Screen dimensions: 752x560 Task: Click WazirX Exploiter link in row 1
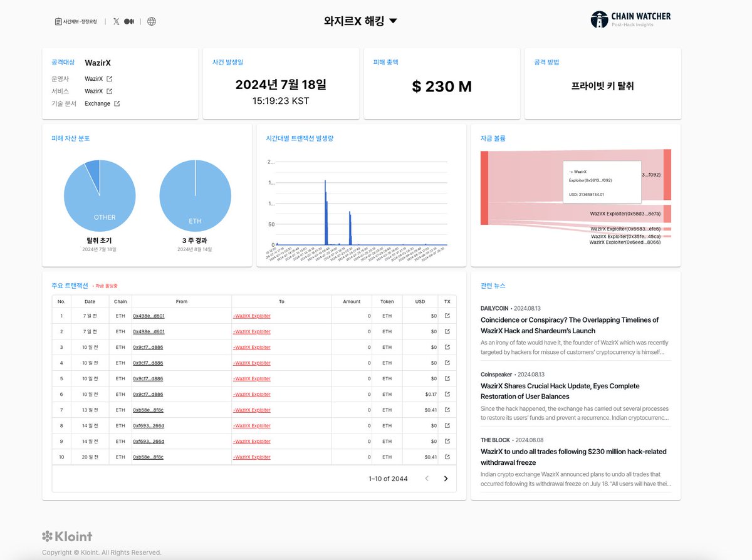251,316
